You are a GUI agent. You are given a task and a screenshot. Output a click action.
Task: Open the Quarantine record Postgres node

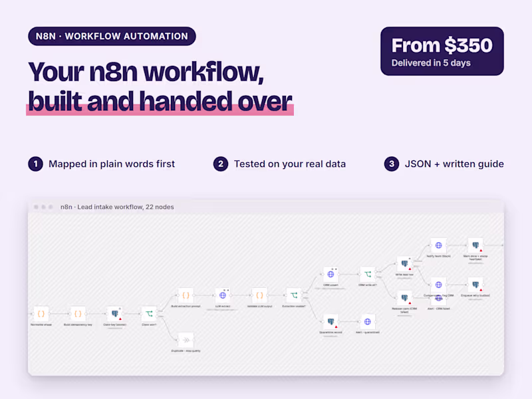pos(331,322)
